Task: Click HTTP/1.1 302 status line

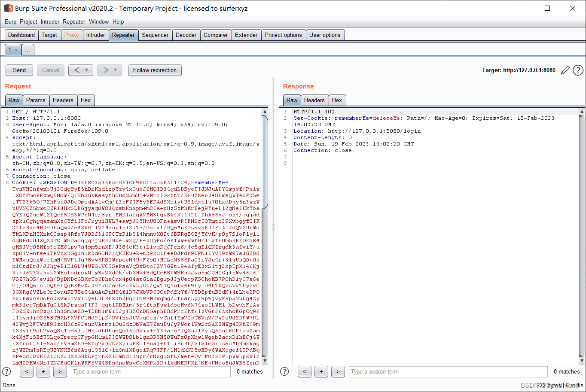Action: (314, 112)
